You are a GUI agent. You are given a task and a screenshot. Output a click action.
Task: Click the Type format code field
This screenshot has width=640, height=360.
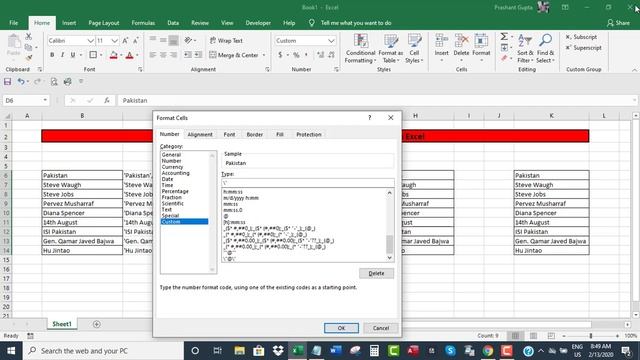pos(308,183)
